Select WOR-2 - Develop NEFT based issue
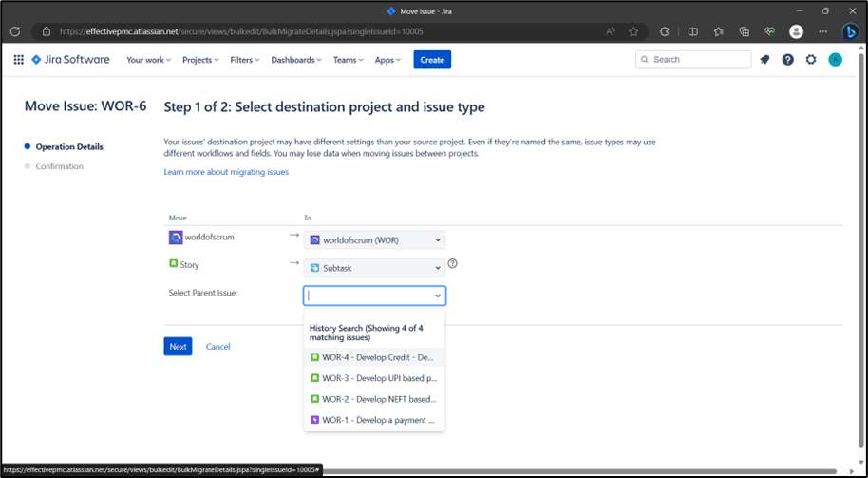The height and width of the screenshot is (478, 868). click(x=374, y=399)
